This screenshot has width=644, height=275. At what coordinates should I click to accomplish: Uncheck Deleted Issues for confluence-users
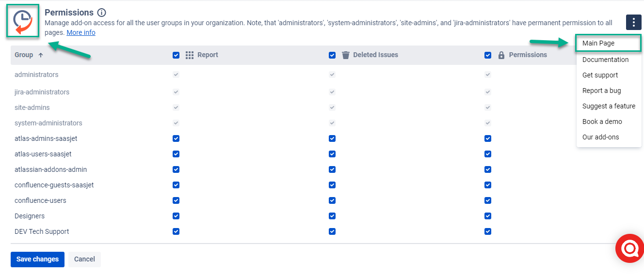332,200
